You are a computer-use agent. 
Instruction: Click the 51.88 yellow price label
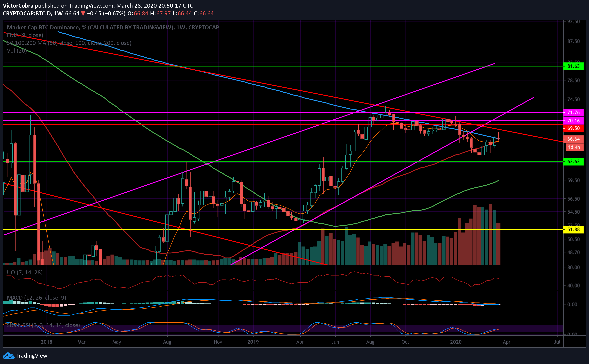[x=573, y=230]
